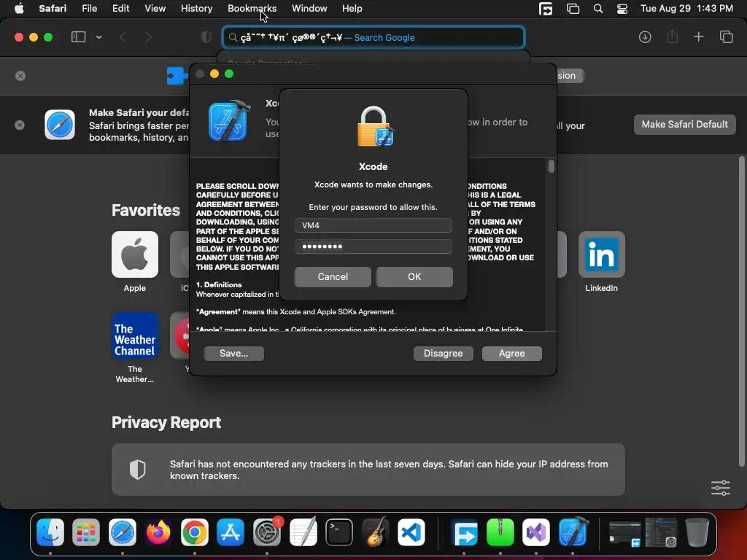This screenshot has width=747, height=560.
Task: Click the screen mirroring menu bar icon
Action: point(573,9)
